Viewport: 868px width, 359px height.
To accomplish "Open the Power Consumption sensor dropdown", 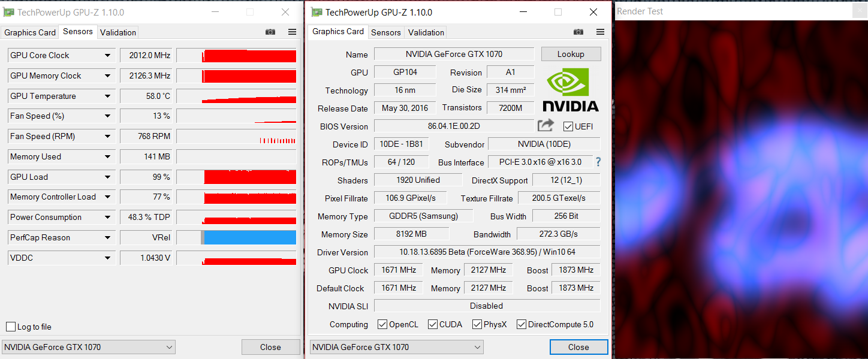I will point(108,217).
